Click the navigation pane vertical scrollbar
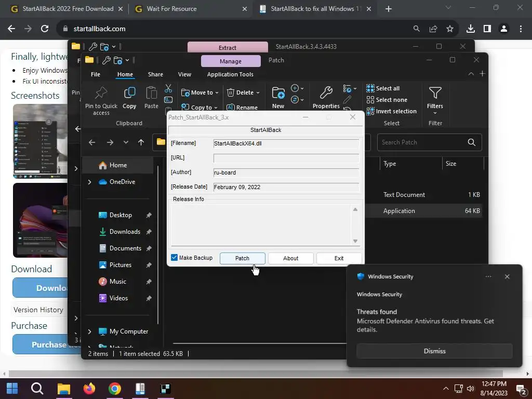The width and height of the screenshot is (532, 399). click(158, 244)
